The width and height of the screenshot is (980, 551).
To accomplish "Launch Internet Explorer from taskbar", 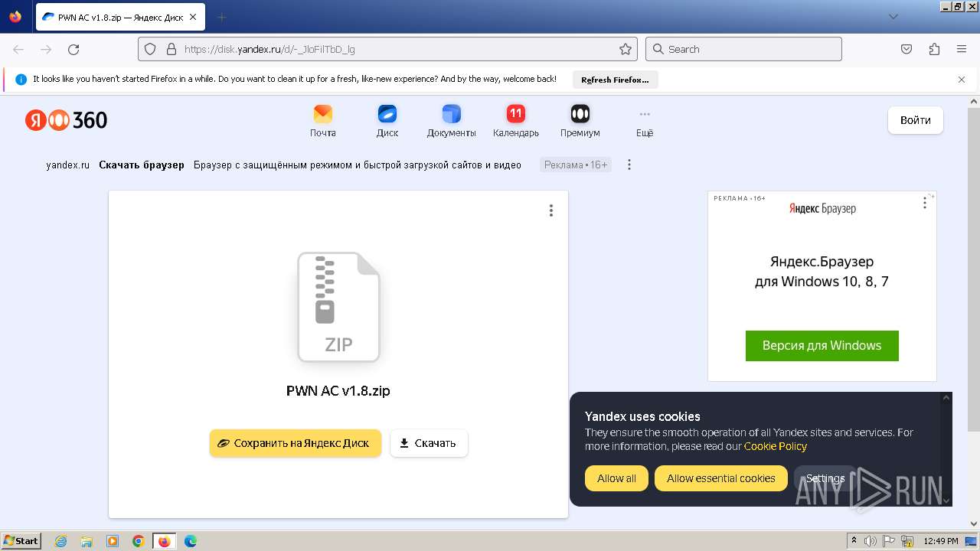I will coord(60,541).
